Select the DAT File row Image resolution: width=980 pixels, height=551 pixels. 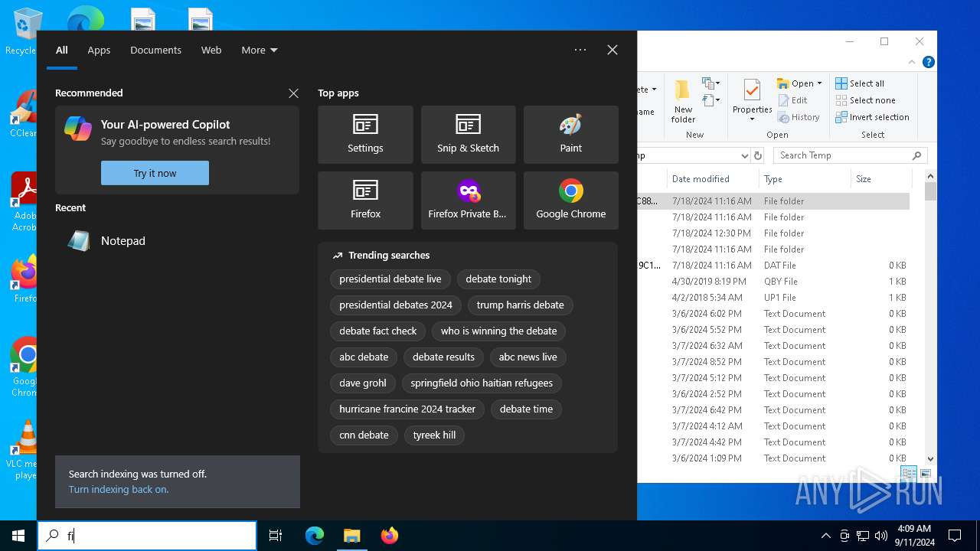773,266
